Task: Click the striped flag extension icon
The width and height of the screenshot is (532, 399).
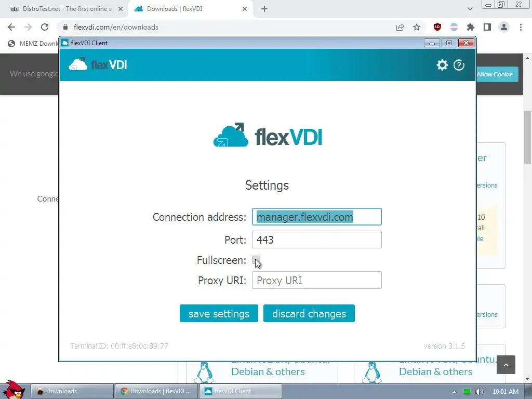Action: pyautogui.click(x=454, y=27)
